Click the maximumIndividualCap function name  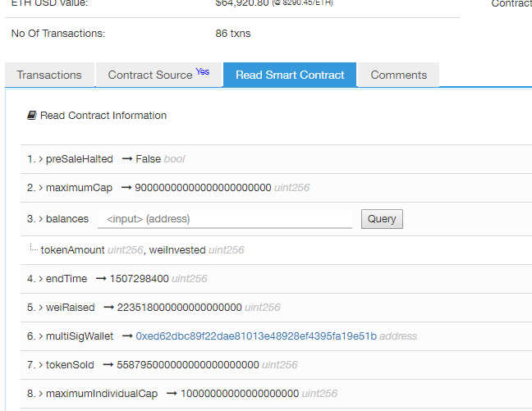[102, 394]
